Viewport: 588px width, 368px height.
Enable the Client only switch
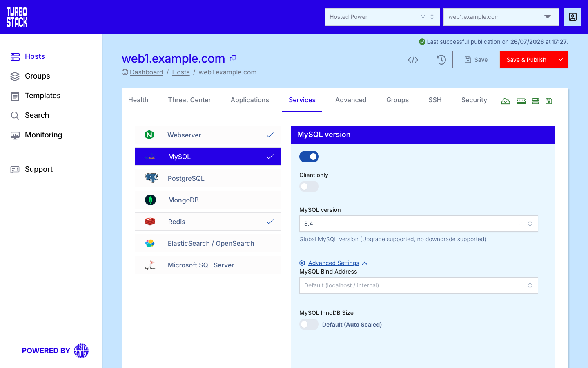(309, 186)
